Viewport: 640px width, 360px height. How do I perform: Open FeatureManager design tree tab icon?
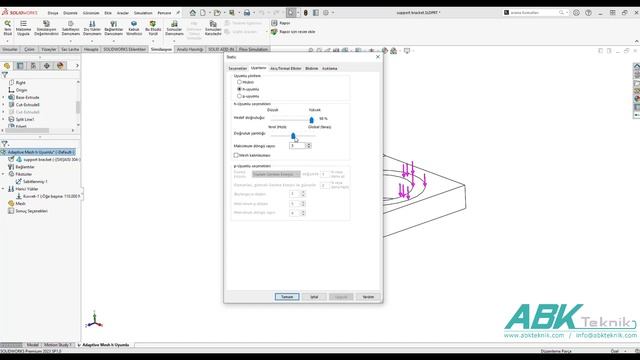click(x=7, y=66)
